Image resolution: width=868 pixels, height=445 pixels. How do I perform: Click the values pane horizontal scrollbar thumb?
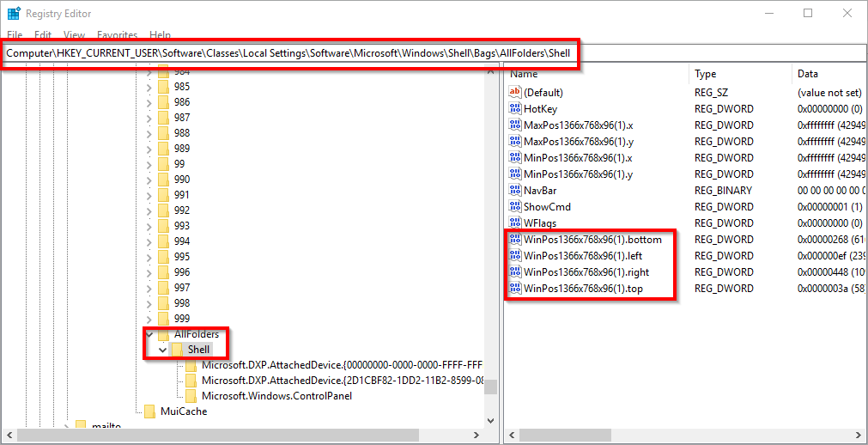(565, 435)
